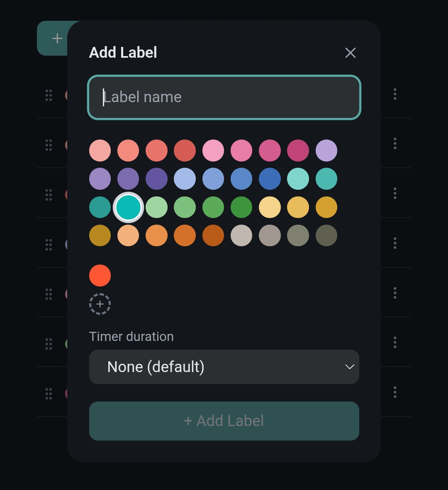Choose the selected teal color swatch

[x=128, y=207]
